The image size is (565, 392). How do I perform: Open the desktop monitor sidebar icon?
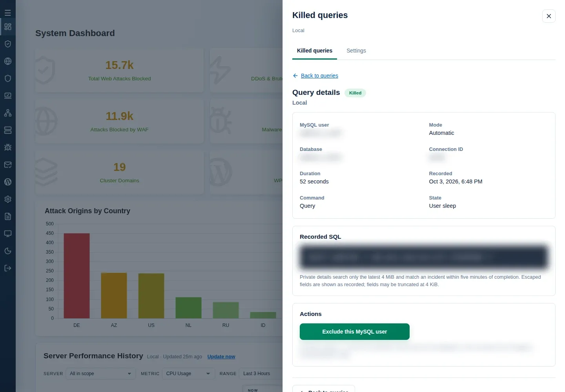pyautogui.click(x=8, y=234)
